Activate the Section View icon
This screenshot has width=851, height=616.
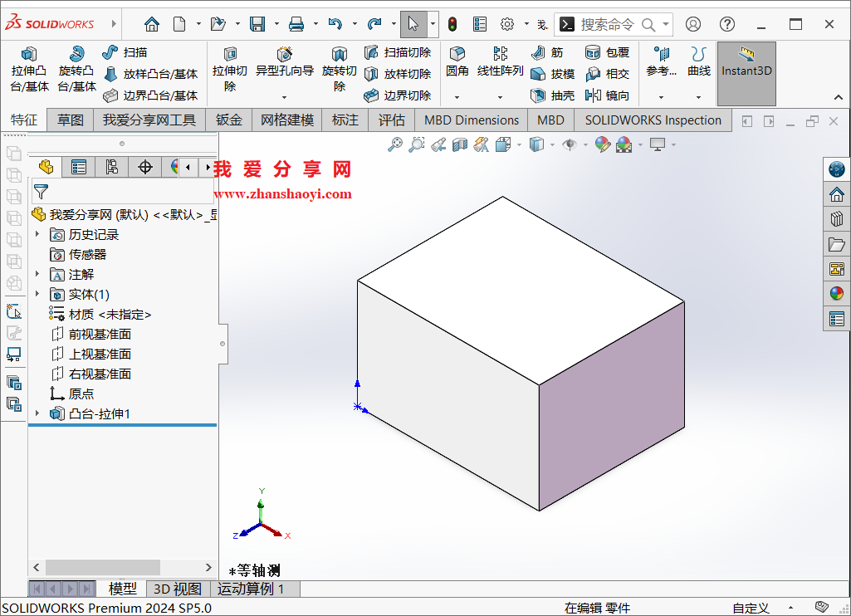[458, 144]
